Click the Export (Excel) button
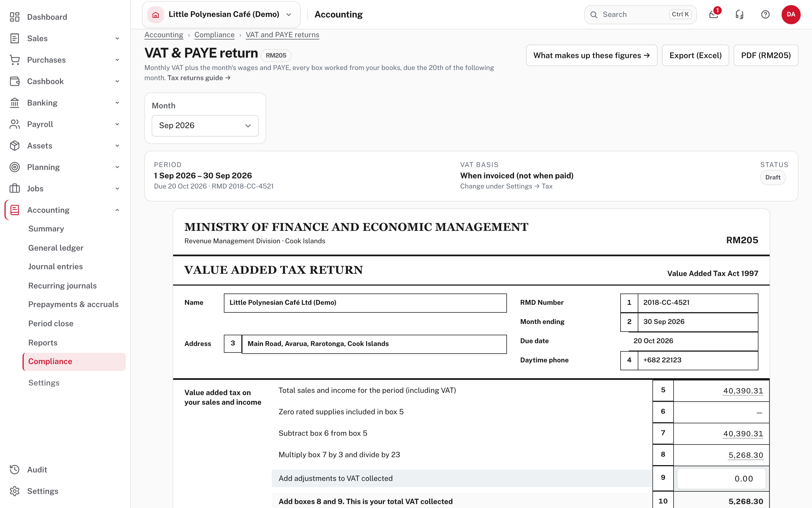 [695, 55]
